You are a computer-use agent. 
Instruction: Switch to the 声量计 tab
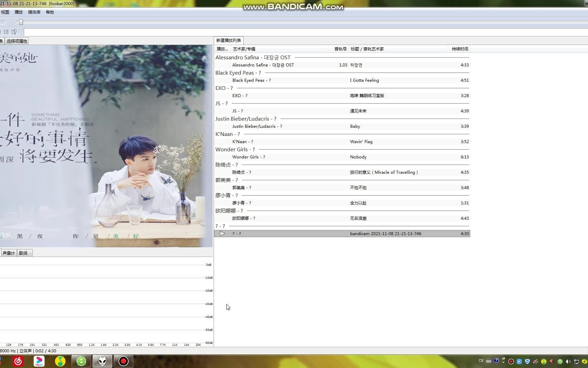click(9, 253)
